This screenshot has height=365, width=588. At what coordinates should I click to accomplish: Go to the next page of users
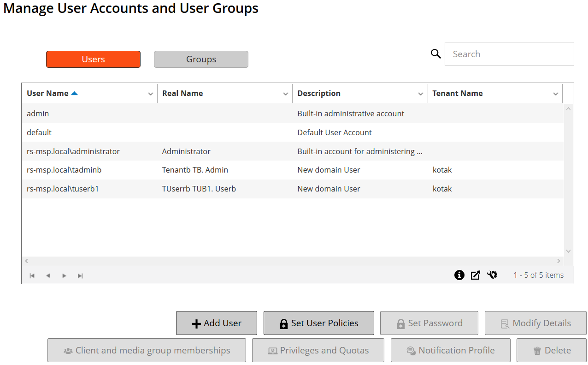pos(64,275)
